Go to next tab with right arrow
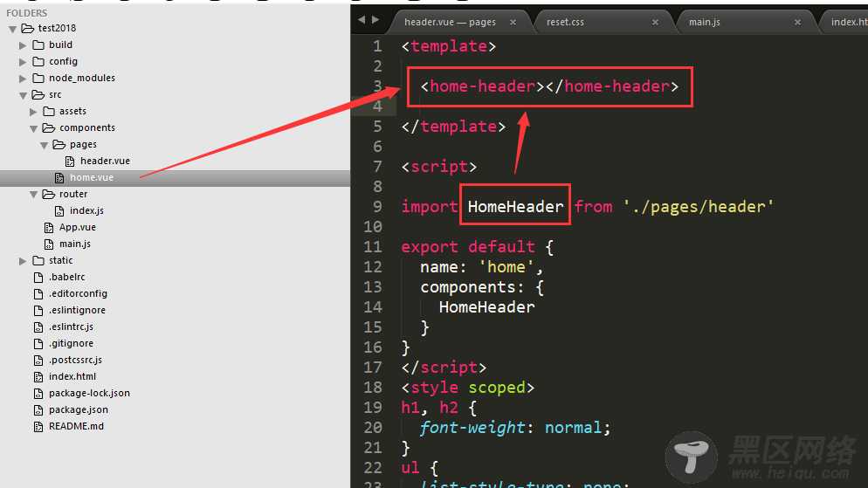Viewport: 868px width, 488px height. [375, 20]
